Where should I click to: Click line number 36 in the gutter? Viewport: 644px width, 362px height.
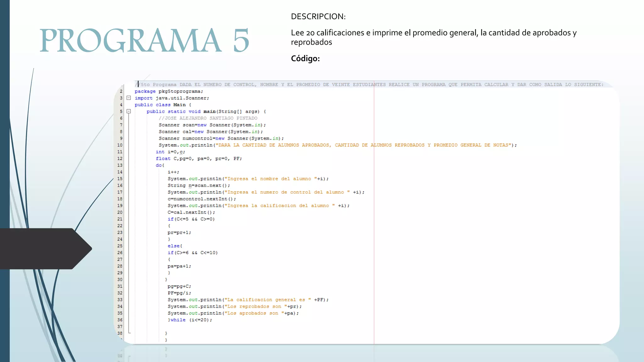coord(120,320)
